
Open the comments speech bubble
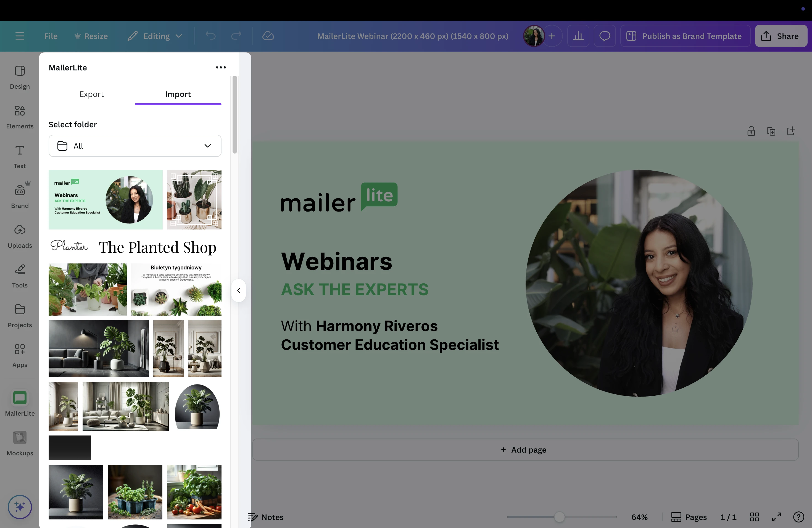click(605, 36)
